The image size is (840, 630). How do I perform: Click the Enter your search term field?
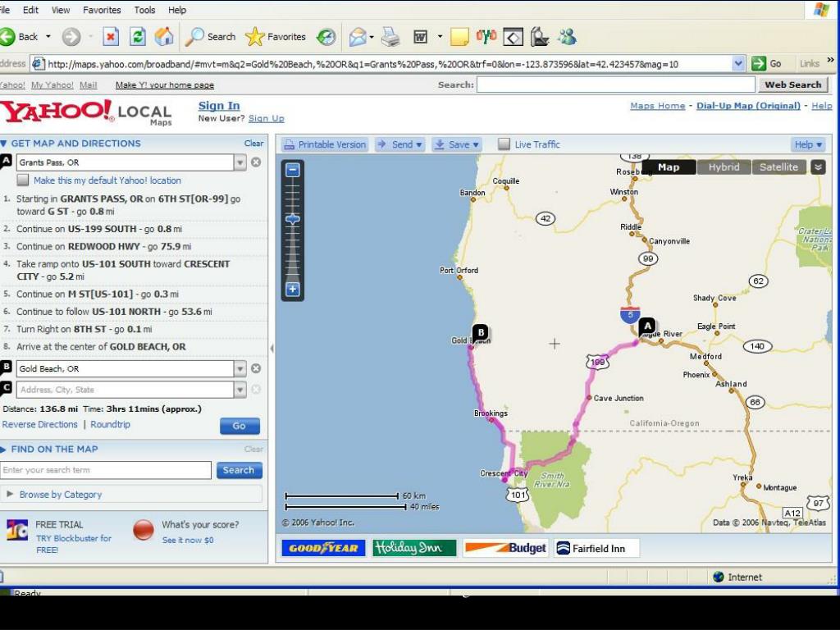click(x=106, y=470)
